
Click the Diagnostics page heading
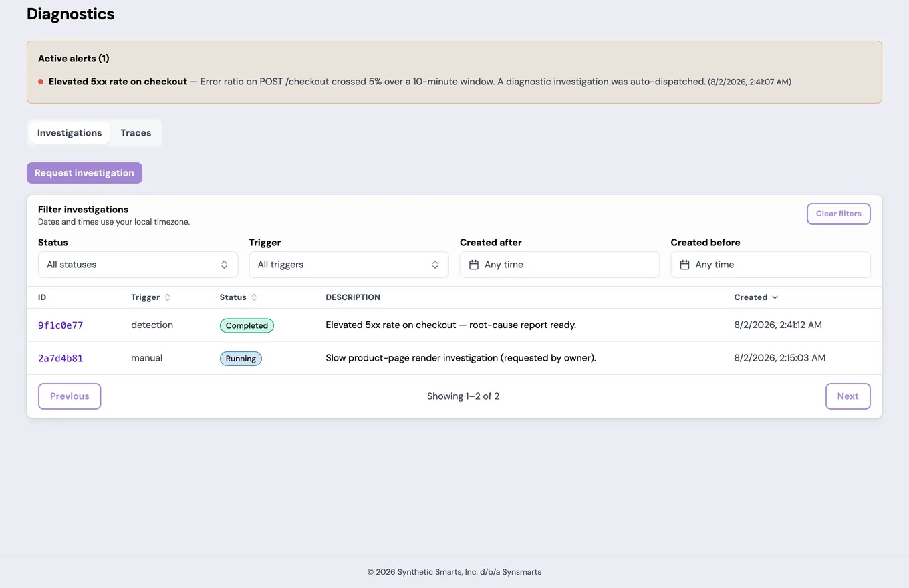point(70,14)
